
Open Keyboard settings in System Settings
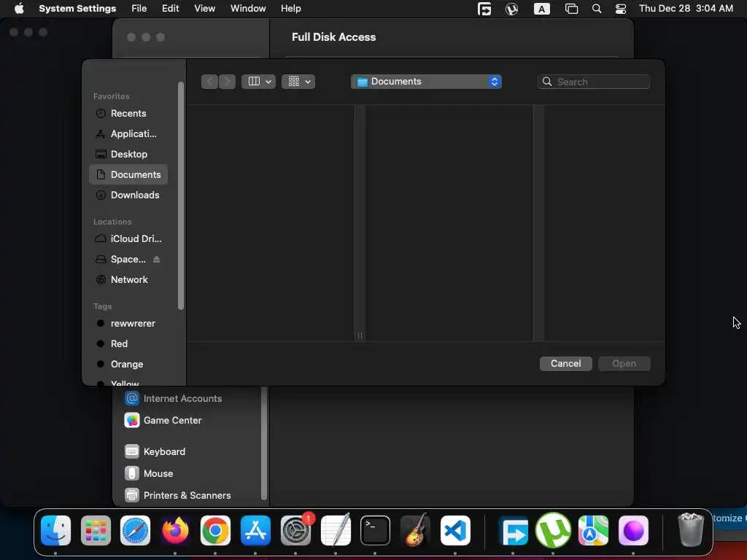[155, 451]
